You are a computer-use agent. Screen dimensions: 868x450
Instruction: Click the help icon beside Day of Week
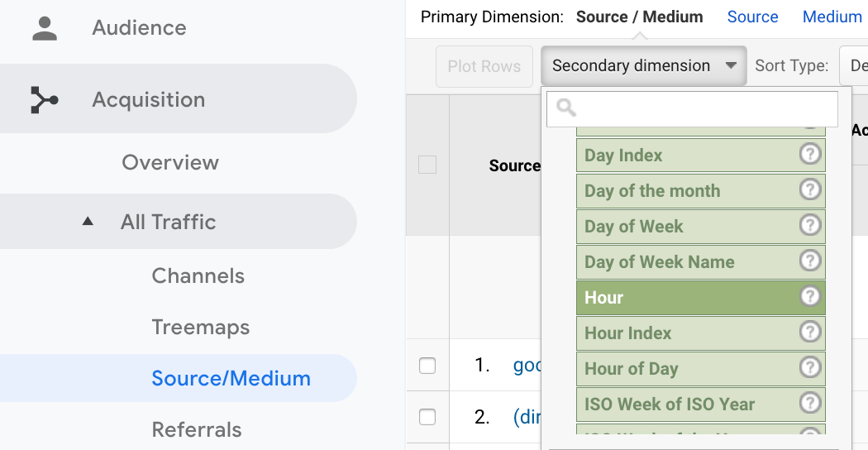point(810,225)
